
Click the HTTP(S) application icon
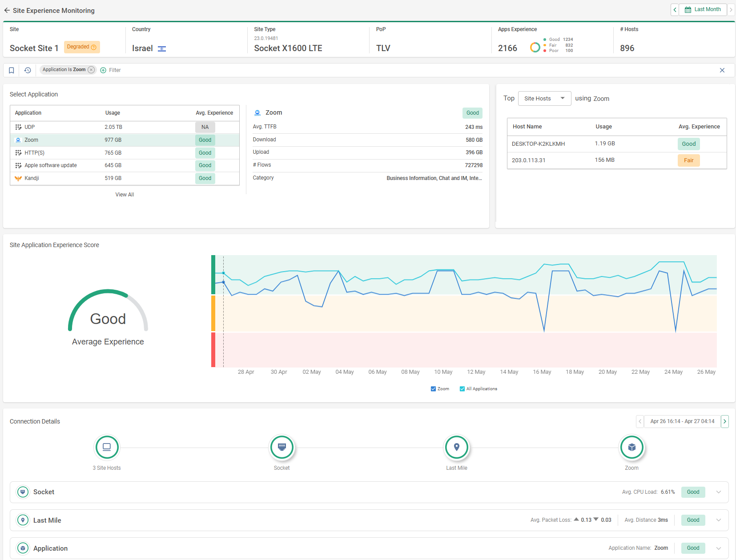(x=18, y=153)
